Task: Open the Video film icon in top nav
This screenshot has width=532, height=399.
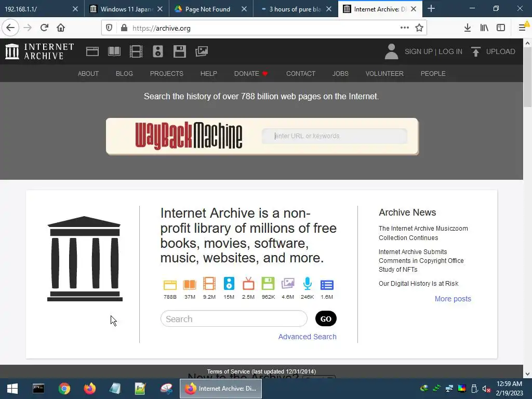Action: (x=136, y=51)
